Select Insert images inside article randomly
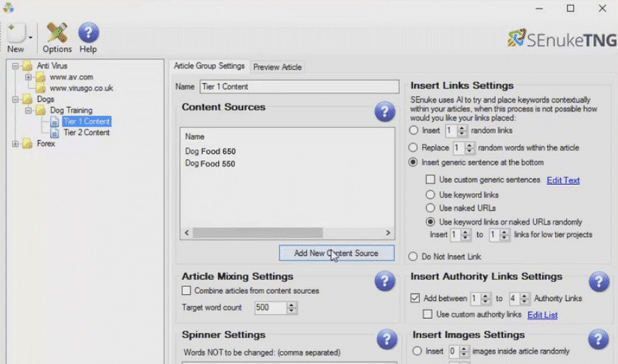The width and height of the screenshot is (618, 364). tap(417, 351)
